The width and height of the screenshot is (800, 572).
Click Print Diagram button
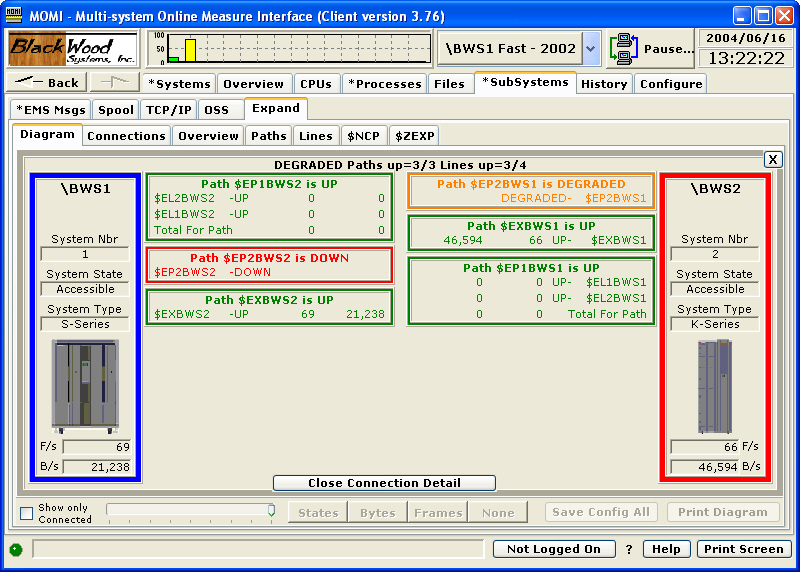click(722, 512)
